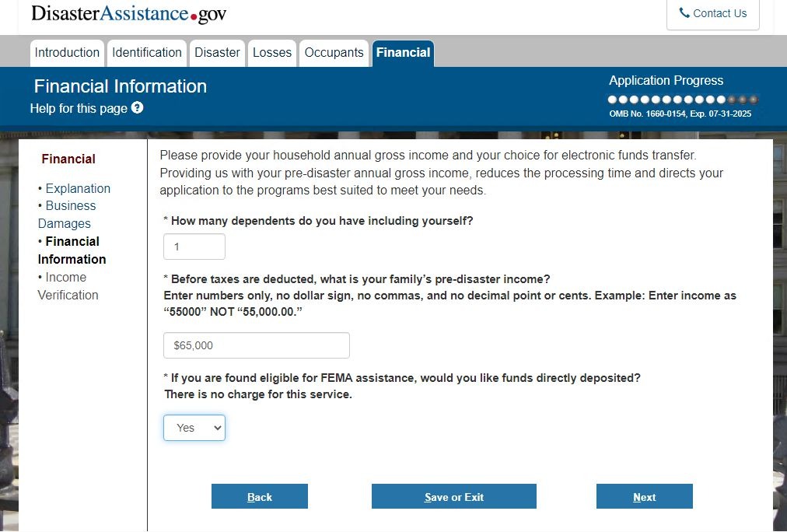Go to the Disaster tab

217,53
